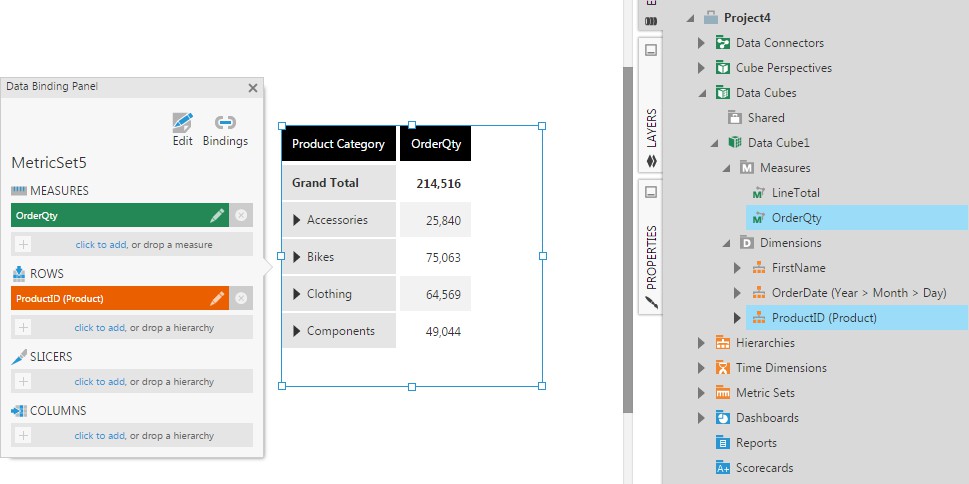The image size is (969, 484).
Task: Click the Project4 briefcase icon
Action: pyautogui.click(x=711, y=17)
